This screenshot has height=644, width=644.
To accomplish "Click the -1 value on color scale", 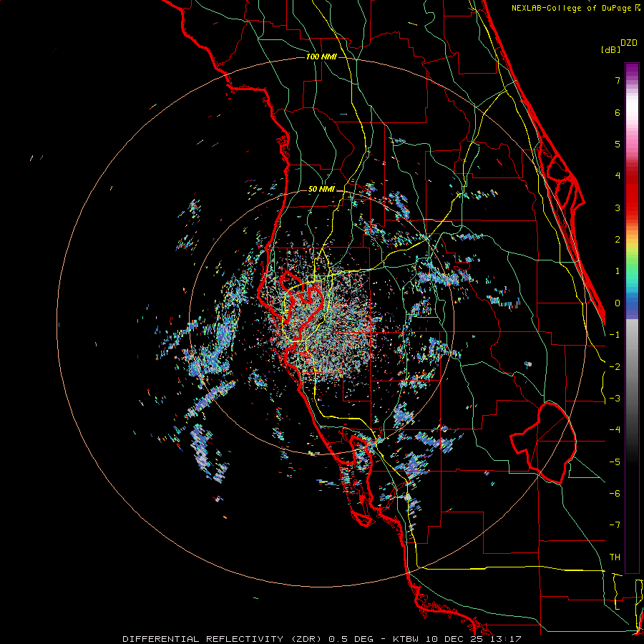I will tap(615, 335).
